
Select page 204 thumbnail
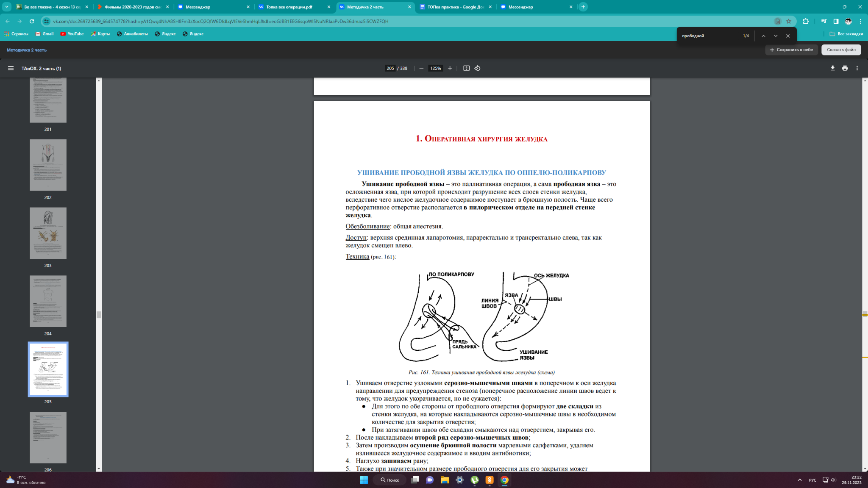[x=48, y=301]
